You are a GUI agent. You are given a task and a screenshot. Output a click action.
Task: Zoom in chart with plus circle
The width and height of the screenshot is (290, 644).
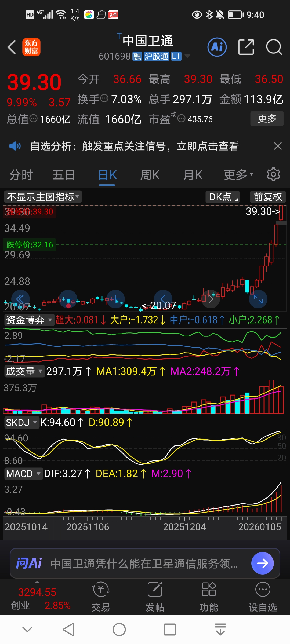tap(116, 299)
